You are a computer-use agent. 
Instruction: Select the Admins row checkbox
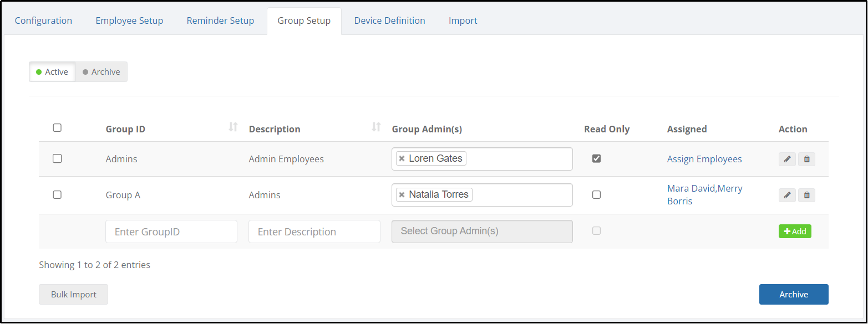[57, 158]
